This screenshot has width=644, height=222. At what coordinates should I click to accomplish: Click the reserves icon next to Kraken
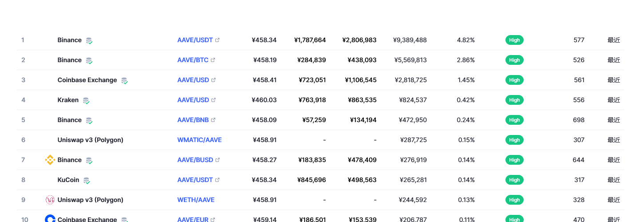pyautogui.click(x=86, y=100)
